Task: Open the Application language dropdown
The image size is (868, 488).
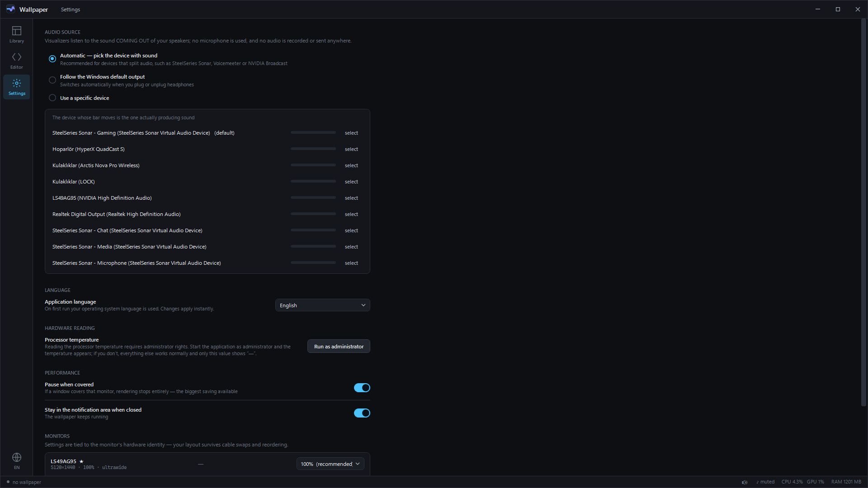Action: point(322,305)
